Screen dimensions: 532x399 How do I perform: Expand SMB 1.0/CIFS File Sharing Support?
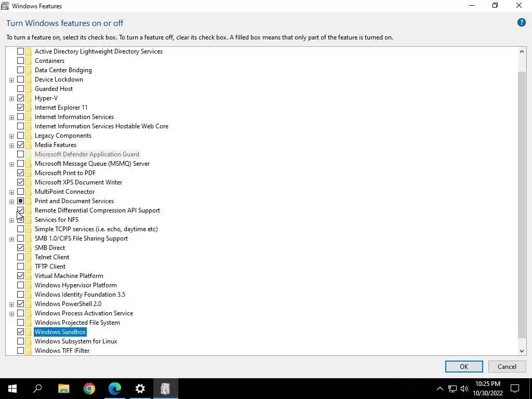pos(11,239)
